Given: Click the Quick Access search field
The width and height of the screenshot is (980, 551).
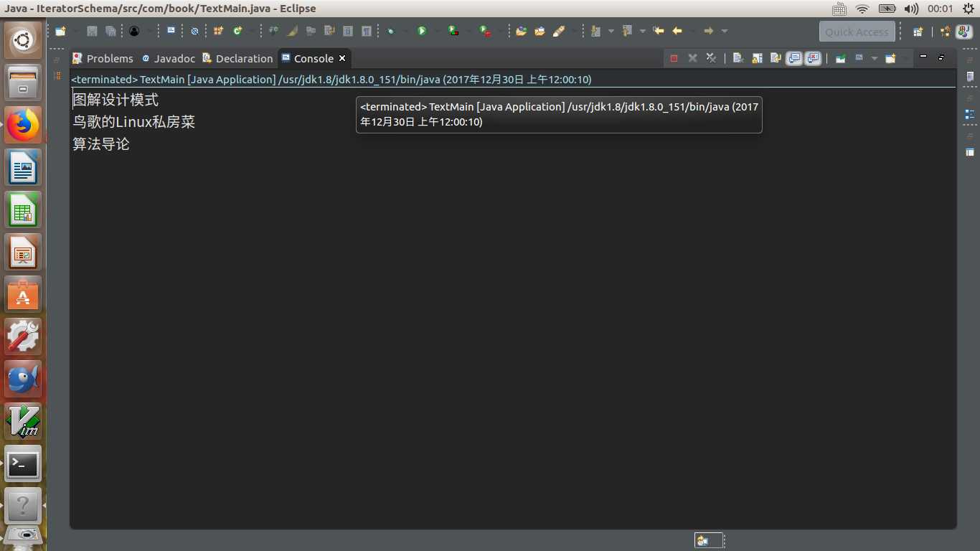Looking at the screenshot, I should [857, 32].
